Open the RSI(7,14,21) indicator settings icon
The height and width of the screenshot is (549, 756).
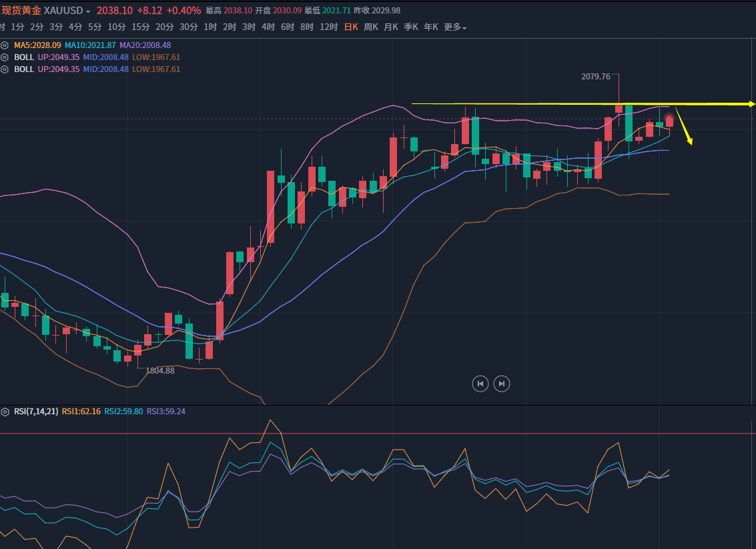pos(5,412)
